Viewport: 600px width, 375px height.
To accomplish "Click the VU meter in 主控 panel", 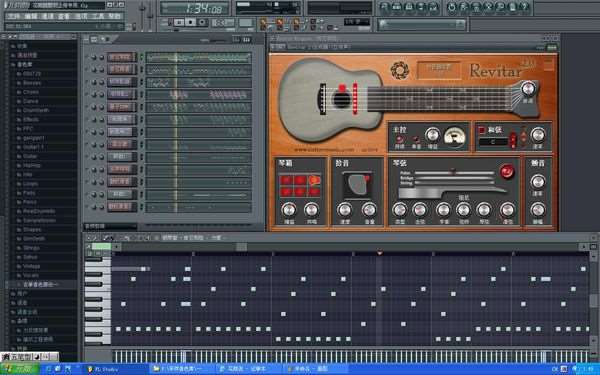I will pyautogui.click(x=455, y=137).
